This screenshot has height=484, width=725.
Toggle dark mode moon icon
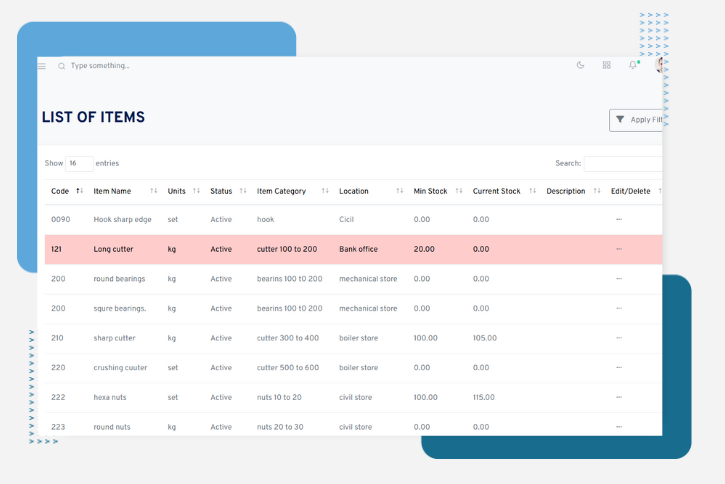coord(580,65)
